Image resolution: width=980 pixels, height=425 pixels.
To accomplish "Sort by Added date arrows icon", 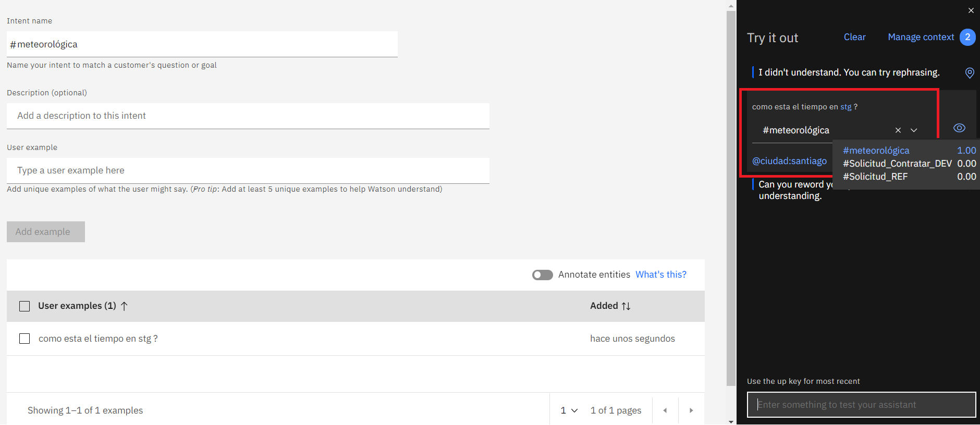I will pyautogui.click(x=626, y=306).
